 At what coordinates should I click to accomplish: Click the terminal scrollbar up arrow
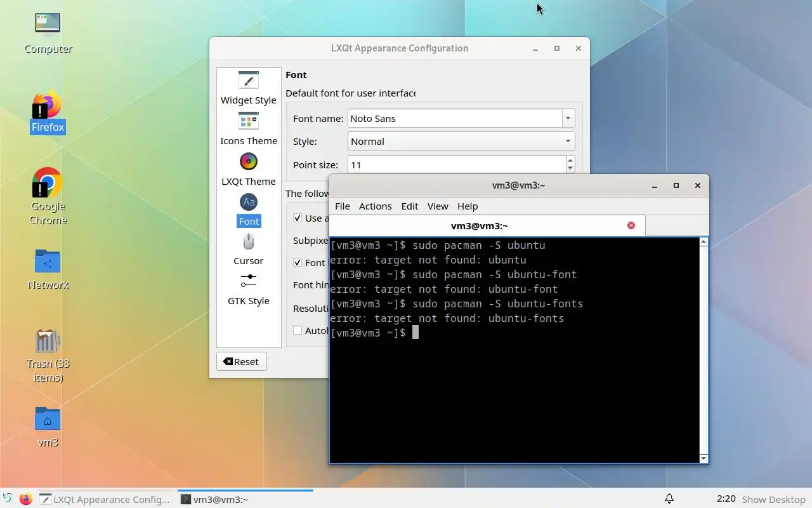704,241
